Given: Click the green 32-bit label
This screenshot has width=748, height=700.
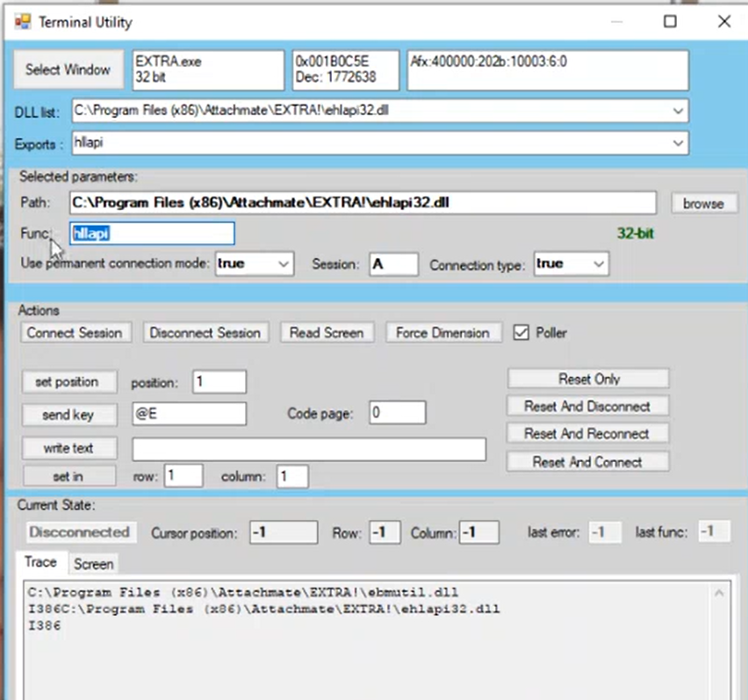Looking at the screenshot, I should tap(635, 234).
